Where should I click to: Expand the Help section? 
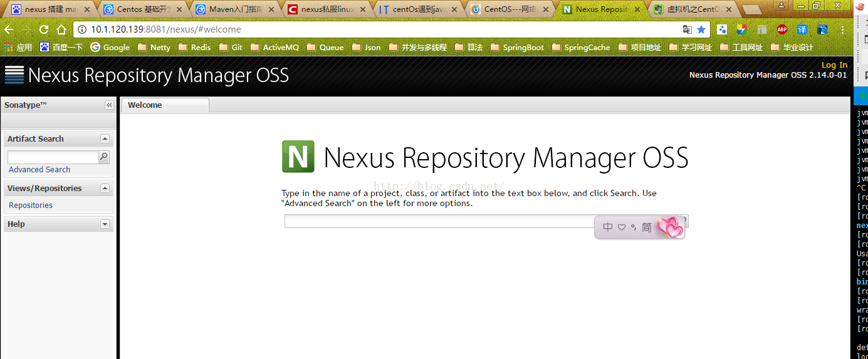tap(105, 224)
